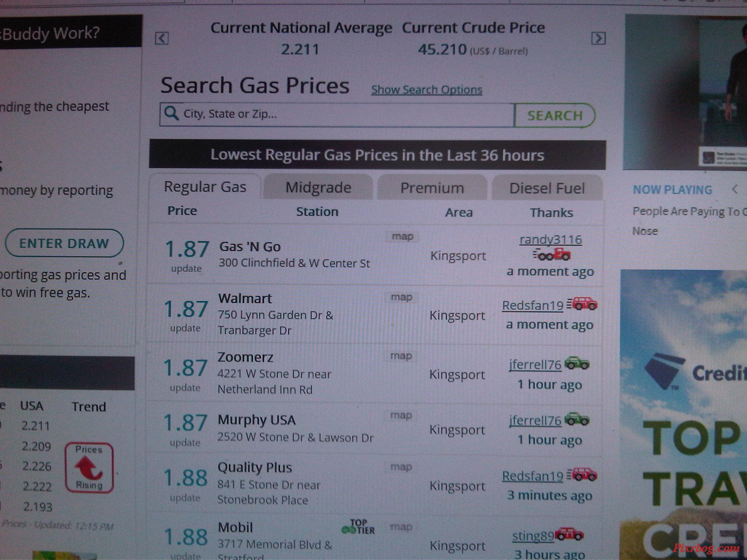Open map for Mobil station
The height and width of the screenshot is (560, 747).
(x=401, y=527)
